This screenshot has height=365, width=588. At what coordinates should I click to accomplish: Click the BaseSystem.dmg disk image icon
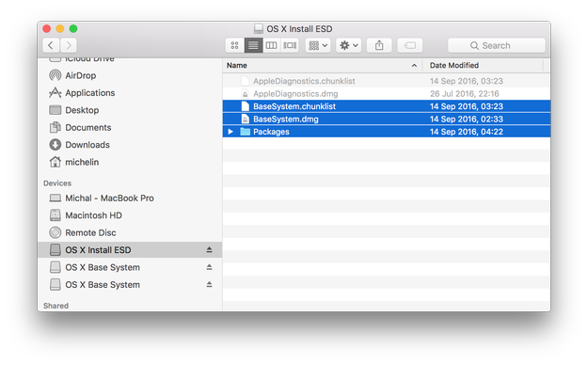point(245,119)
